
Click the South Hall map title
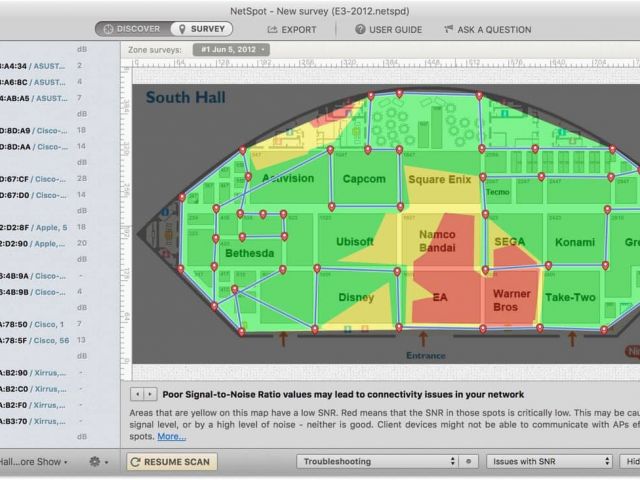pos(186,98)
